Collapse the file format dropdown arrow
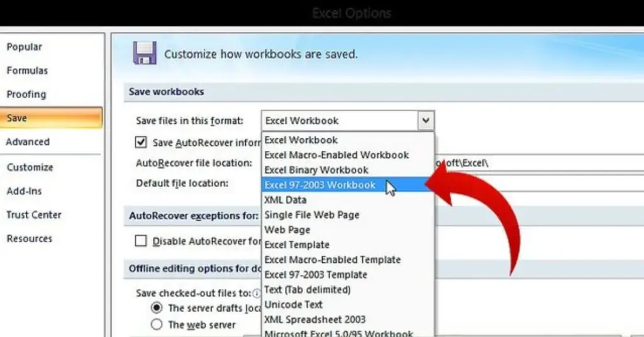Screen dimensions: 644x337 pyautogui.click(x=426, y=121)
